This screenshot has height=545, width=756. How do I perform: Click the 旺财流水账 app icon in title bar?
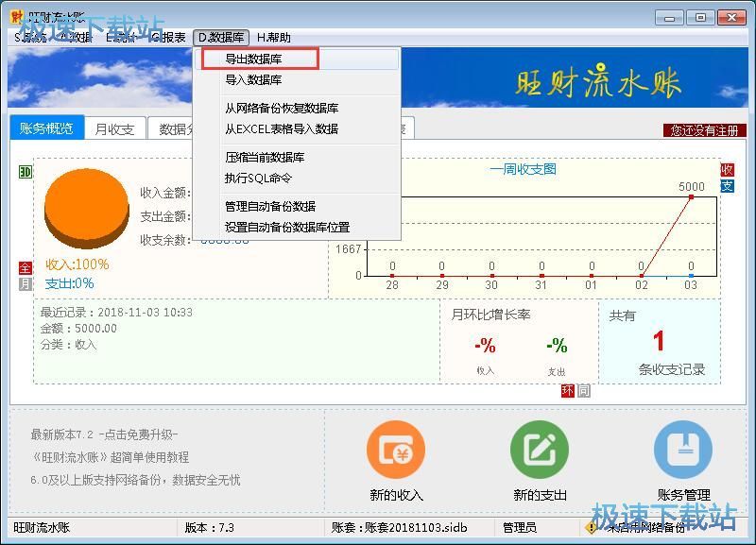click(16, 17)
